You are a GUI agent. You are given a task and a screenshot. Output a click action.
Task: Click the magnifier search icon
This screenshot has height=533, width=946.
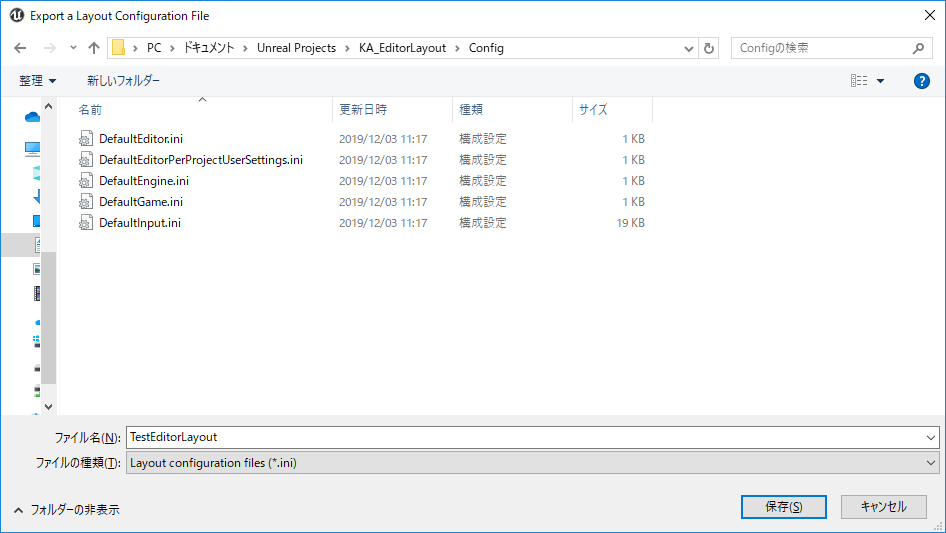click(918, 48)
